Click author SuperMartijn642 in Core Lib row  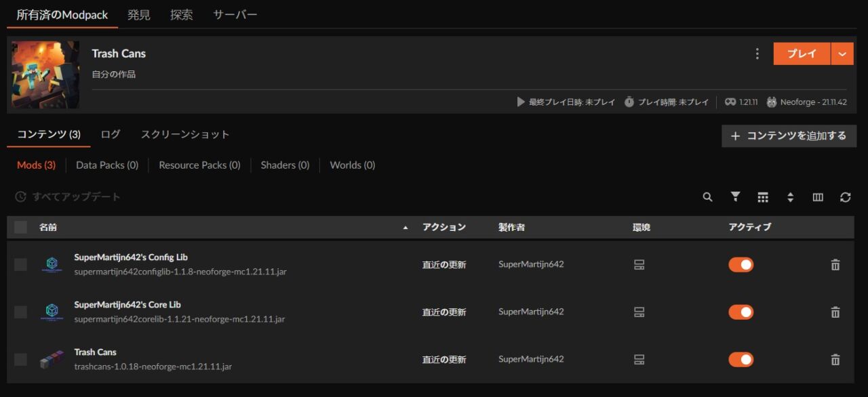[x=531, y=312]
